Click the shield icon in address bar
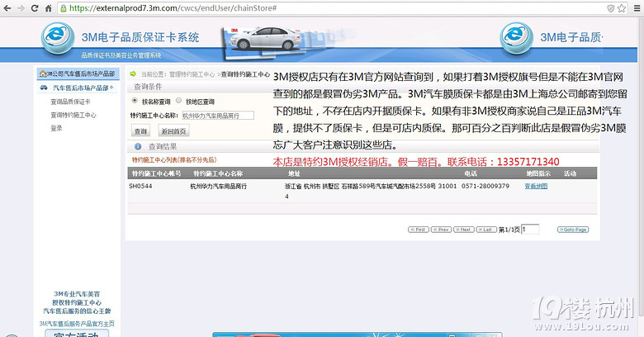Image resolution: width=644 pixels, height=337 pixels. 611,7
